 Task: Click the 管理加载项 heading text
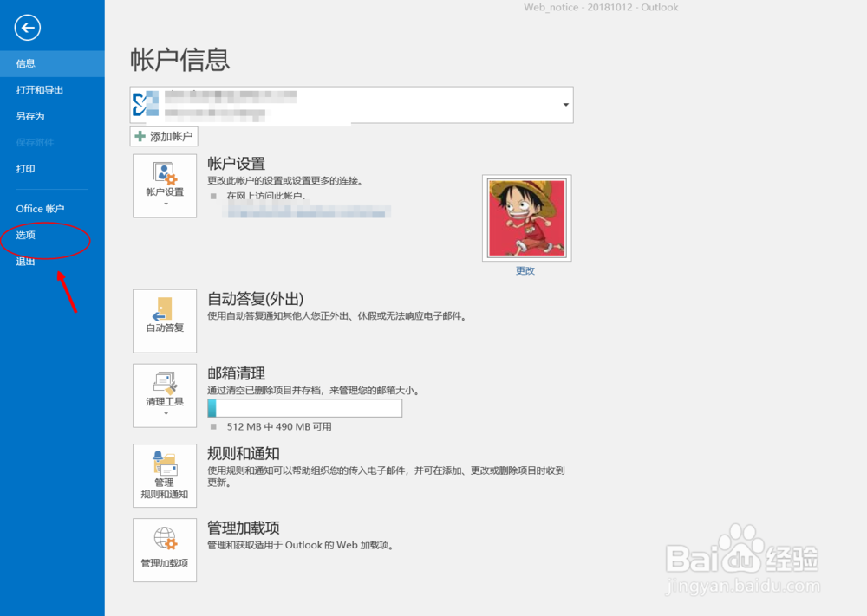tap(244, 528)
